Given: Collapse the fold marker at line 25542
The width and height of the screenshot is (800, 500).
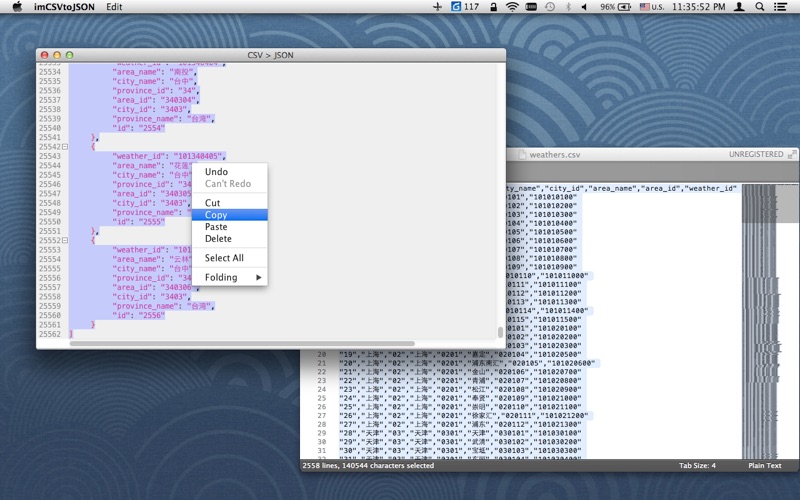Looking at the screenshot, I should coord(65,147).
